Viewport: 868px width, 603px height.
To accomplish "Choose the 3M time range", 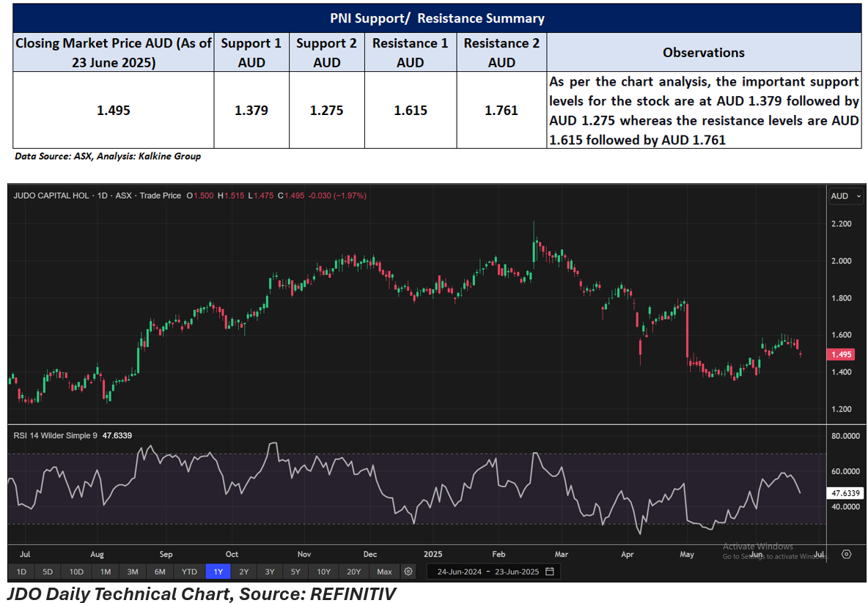I will click(x=132, y=571).
